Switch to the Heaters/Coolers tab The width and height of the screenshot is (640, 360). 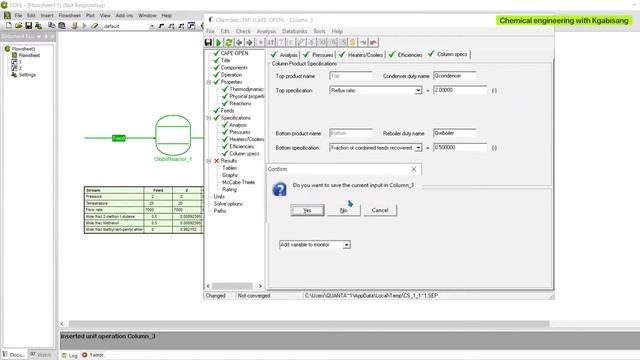coord(361,55)
